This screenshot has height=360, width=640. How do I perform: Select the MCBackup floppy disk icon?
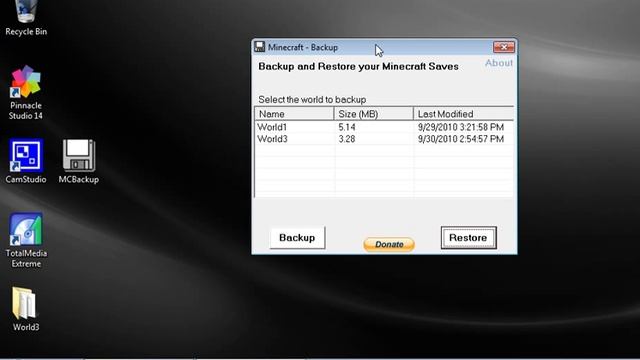[x=79, y=161]
